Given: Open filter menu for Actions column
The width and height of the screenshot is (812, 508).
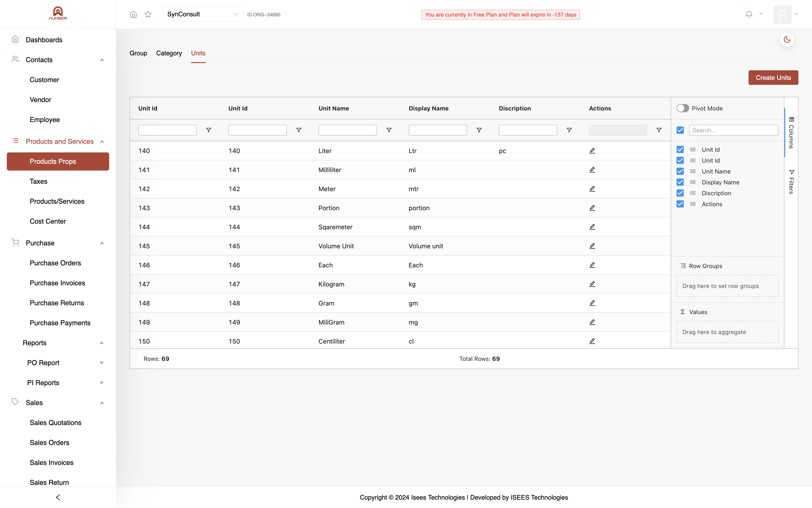Looking at the screenshot, I should 659,130.
